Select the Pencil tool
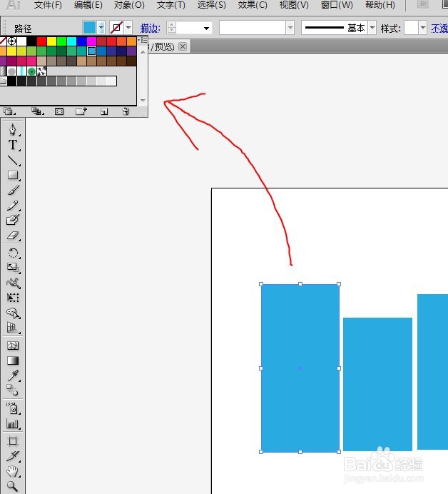 pyautogui.click(x=13, y=206)
